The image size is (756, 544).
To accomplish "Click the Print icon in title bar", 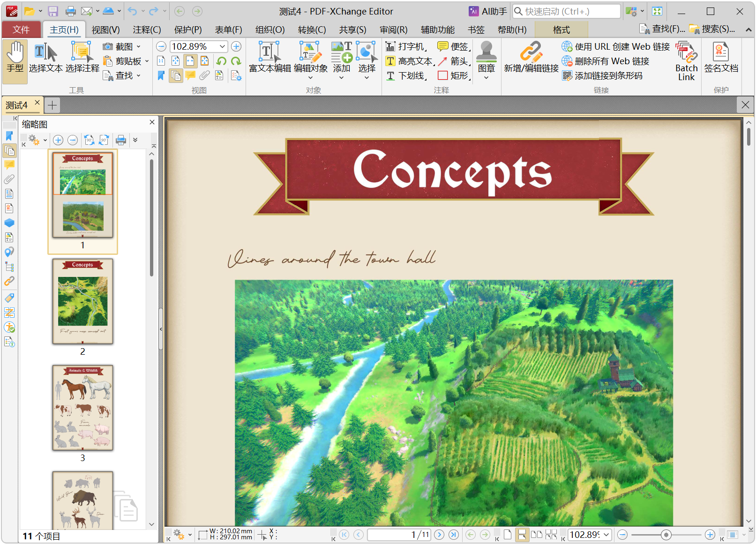I will click(71, 11).
